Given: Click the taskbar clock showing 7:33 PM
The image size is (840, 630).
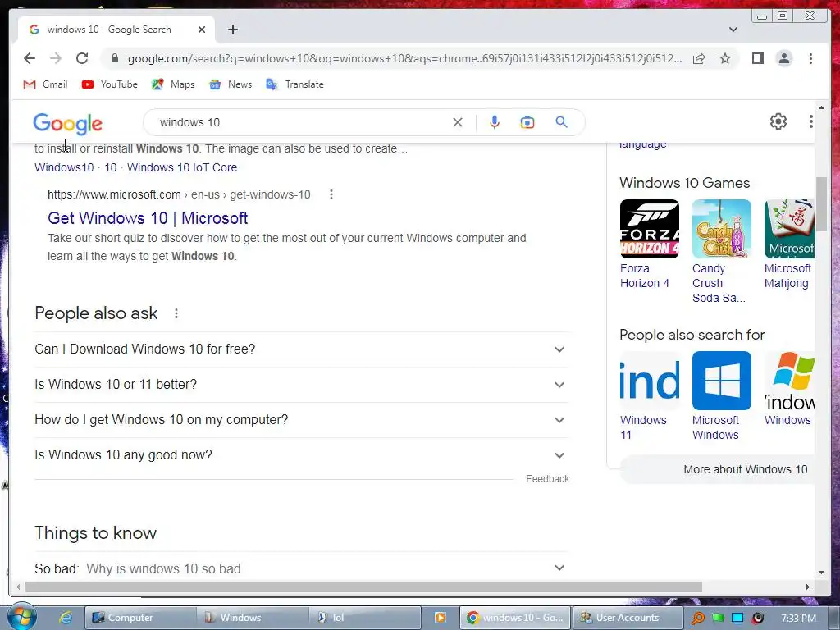Looking at the screenshot, I should pyautogui.click(x=798, y=619).
